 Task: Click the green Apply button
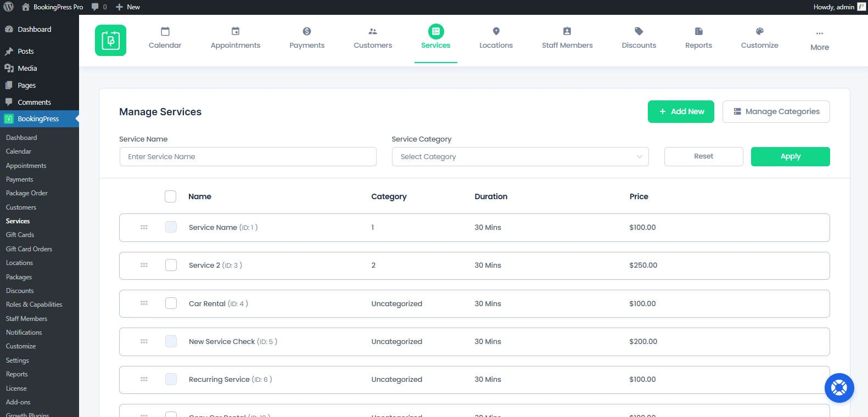point(791,156)
